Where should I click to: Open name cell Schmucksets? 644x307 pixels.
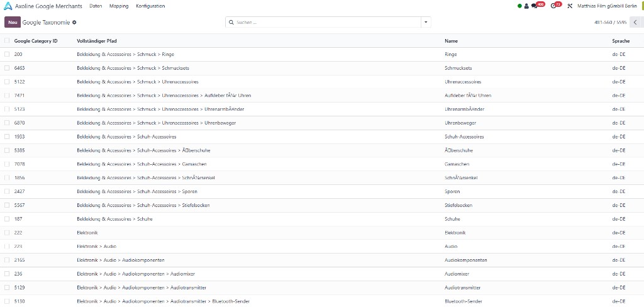point(458,68)
